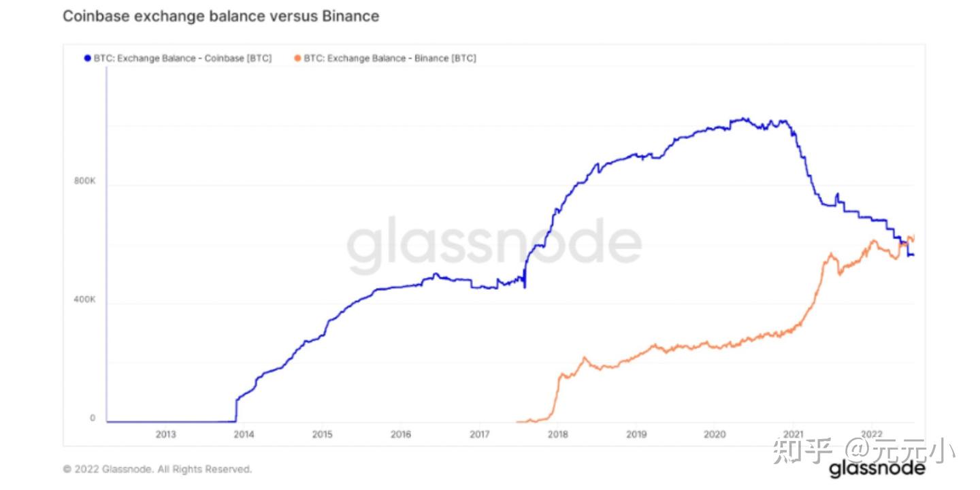
Task: Select the 2016 x-axis label
Action: point(401,435)
